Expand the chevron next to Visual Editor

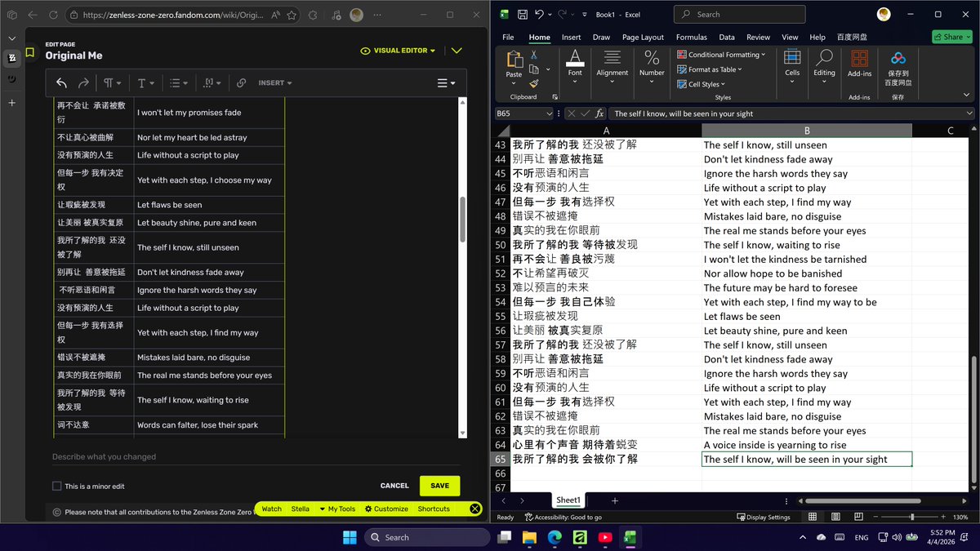[x=457, y=51]
